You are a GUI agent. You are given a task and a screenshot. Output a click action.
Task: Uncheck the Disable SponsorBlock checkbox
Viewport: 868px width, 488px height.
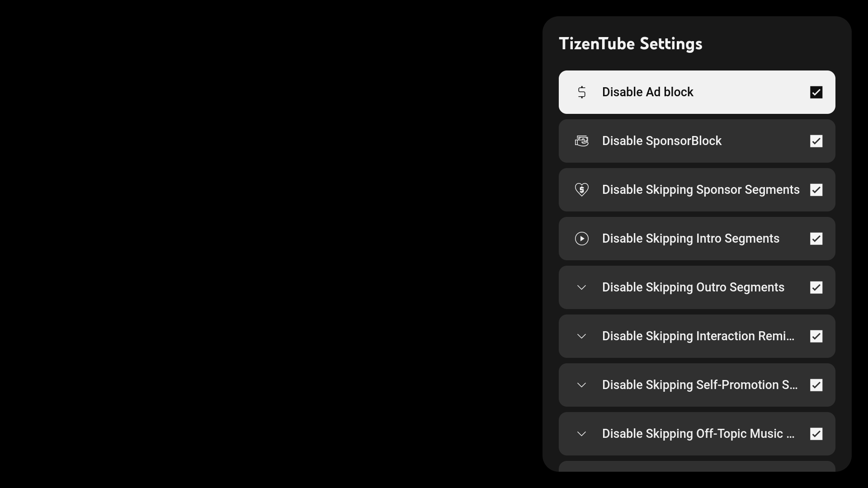816,141
